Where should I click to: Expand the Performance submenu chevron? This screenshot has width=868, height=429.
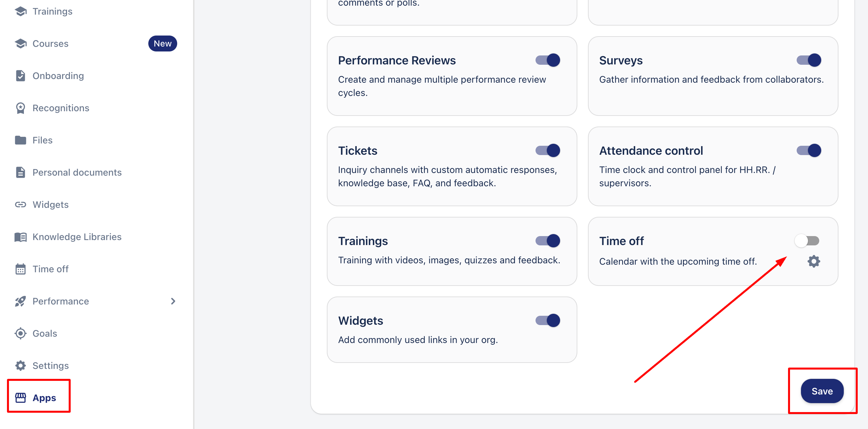click(x=173, y=301)
